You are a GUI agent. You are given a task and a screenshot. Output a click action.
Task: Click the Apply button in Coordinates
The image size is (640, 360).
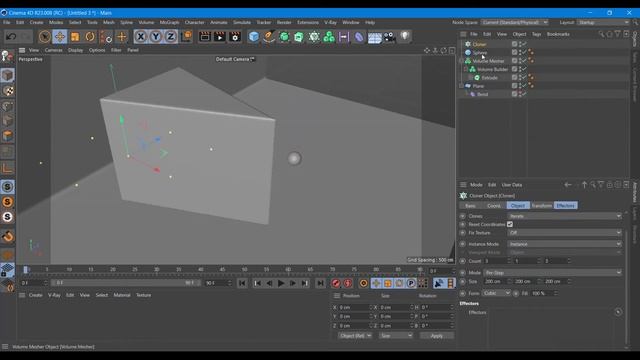pos(436,336)
